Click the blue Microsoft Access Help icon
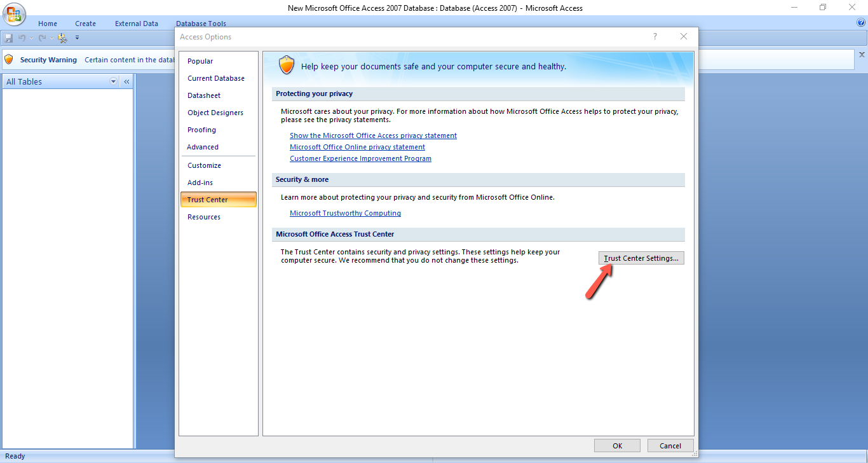 click(x=861, y=23)
